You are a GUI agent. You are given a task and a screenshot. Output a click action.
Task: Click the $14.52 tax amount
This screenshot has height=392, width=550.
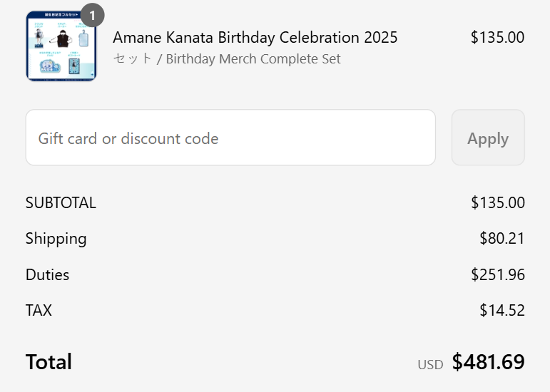(501, 310)
